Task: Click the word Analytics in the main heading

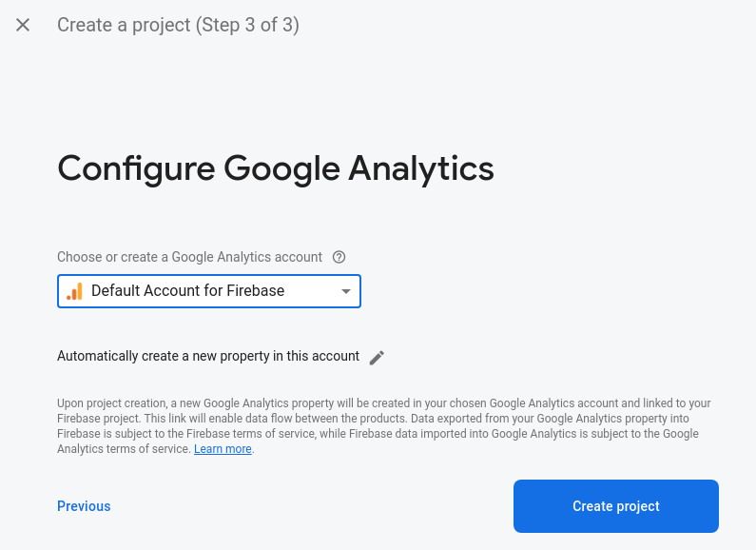Action: point(421,168)
